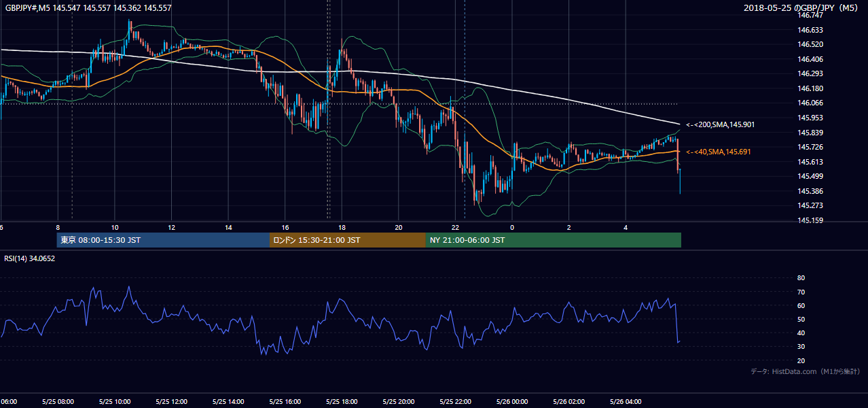Click hour tick 4 under the price chart
Image resolution: width=868 pixels, height=408 pixels.
(626, 227)
